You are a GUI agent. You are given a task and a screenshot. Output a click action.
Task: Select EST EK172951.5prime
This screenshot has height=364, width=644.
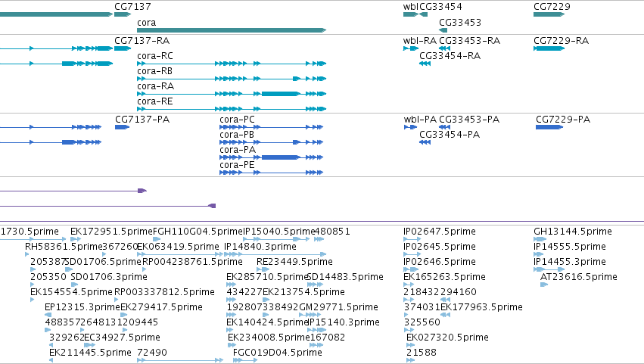[111, 232]
